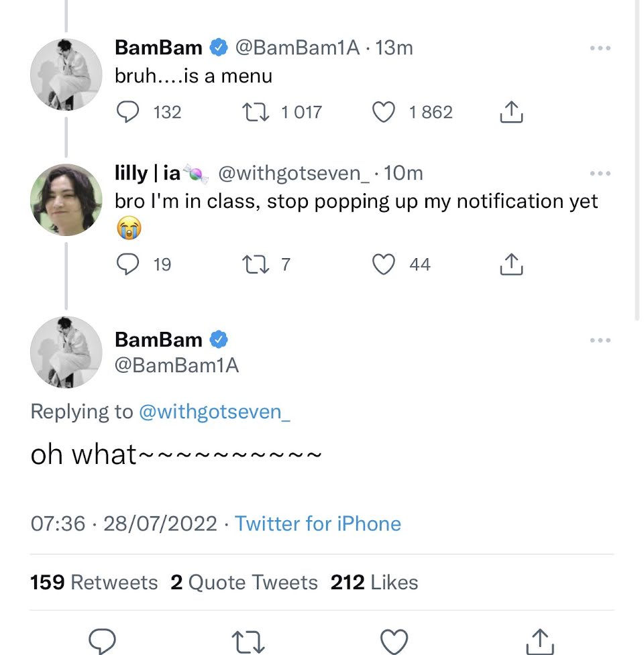This screenshot has height=655, width=644.
Task: Like lilly's tweet with 44 likes
Action: pos(383,264)
